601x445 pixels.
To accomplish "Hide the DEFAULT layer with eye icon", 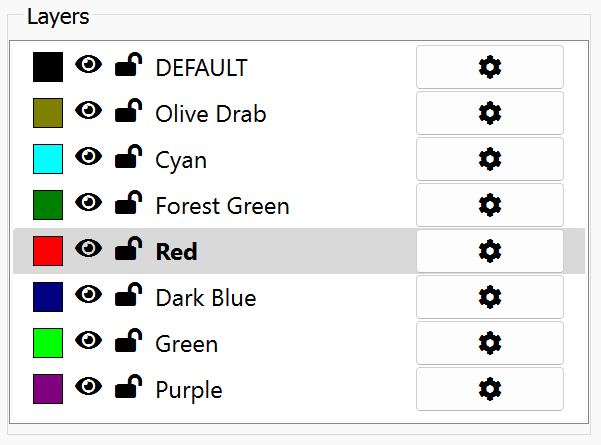I will click(x=89, y=64).
